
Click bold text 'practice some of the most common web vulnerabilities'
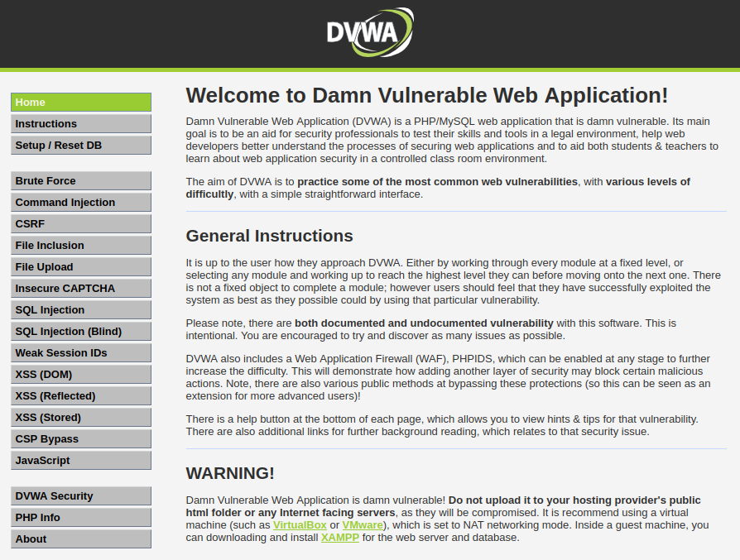[x=437, y=182]
